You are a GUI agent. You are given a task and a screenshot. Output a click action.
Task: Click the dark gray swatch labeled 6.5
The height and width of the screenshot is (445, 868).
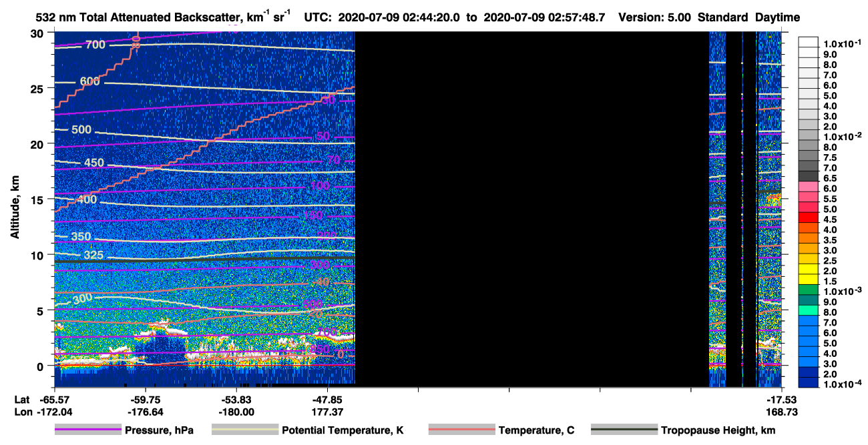(809, 176)
